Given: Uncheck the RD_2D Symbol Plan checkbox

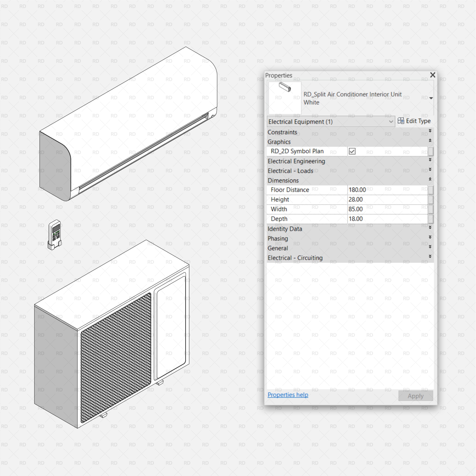Looking at the screenshot, I should point(352,151).
